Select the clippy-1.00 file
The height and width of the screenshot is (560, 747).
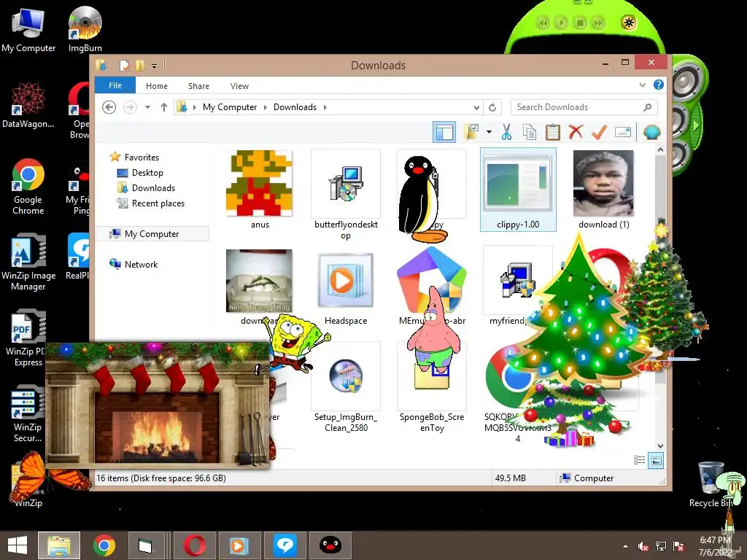[518, 190]
